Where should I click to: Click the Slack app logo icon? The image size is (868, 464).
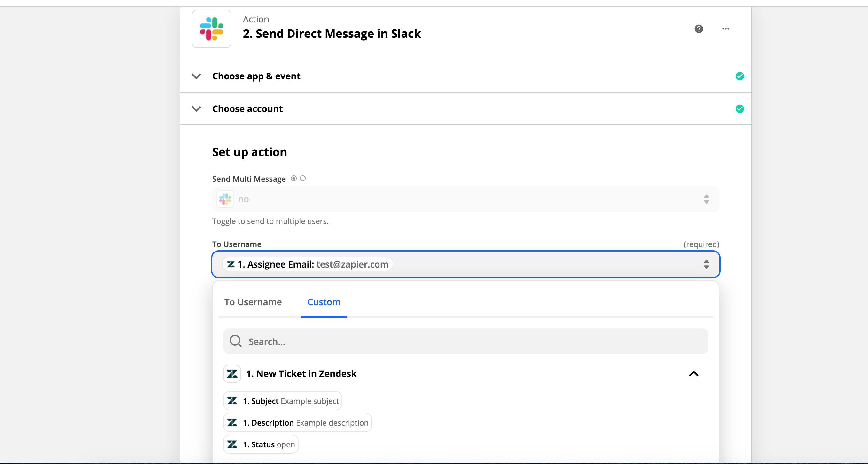click(212, 29)
